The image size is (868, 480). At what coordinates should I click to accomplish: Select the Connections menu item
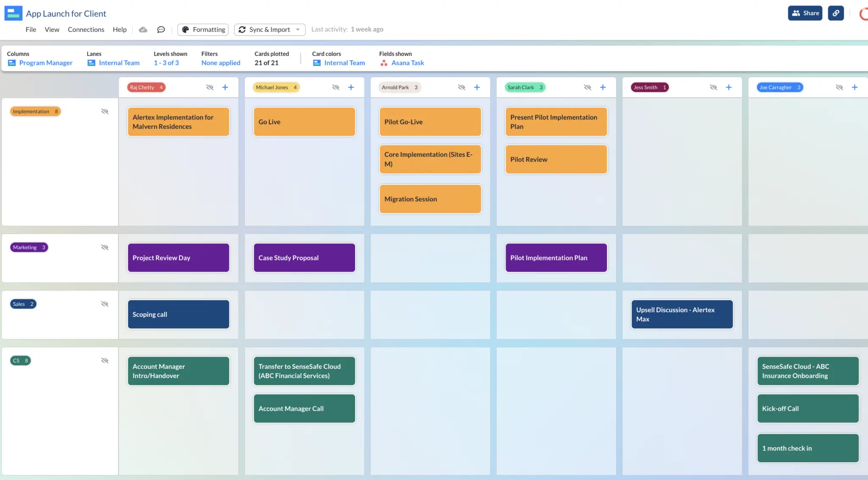[86, 30]
